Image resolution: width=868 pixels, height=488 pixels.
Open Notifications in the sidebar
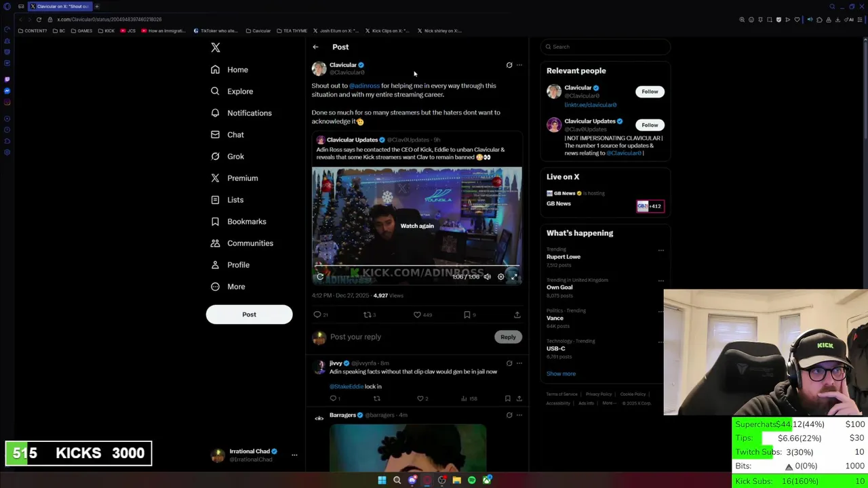241,113
